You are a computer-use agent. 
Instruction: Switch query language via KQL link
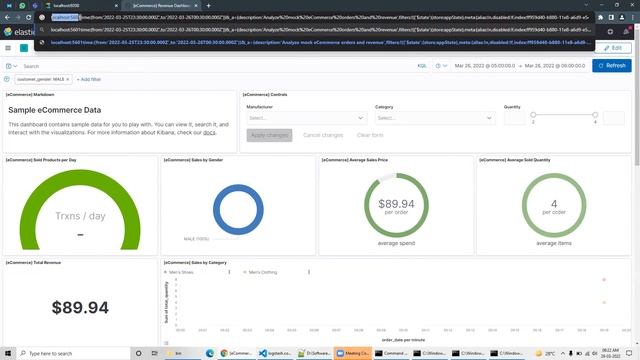coord(422,66)
